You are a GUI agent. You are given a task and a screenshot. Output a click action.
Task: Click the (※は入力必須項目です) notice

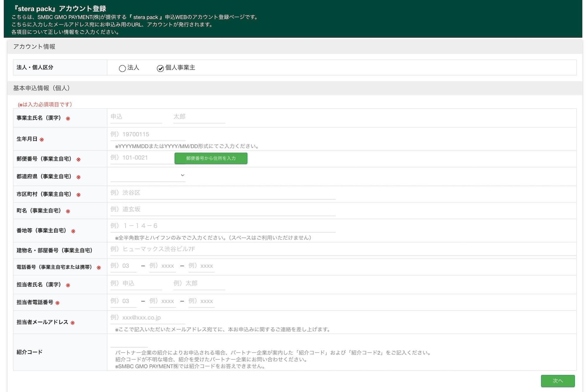click(45, 104)
